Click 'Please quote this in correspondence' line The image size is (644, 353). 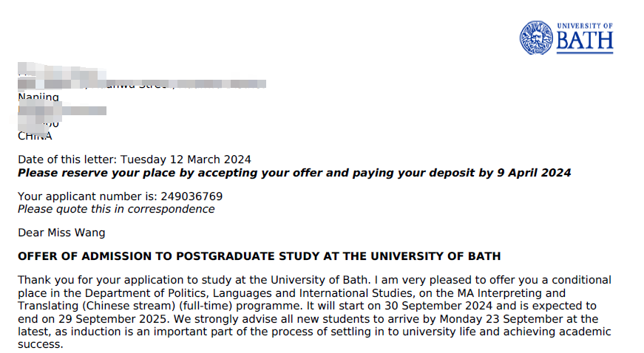(116, 209)
